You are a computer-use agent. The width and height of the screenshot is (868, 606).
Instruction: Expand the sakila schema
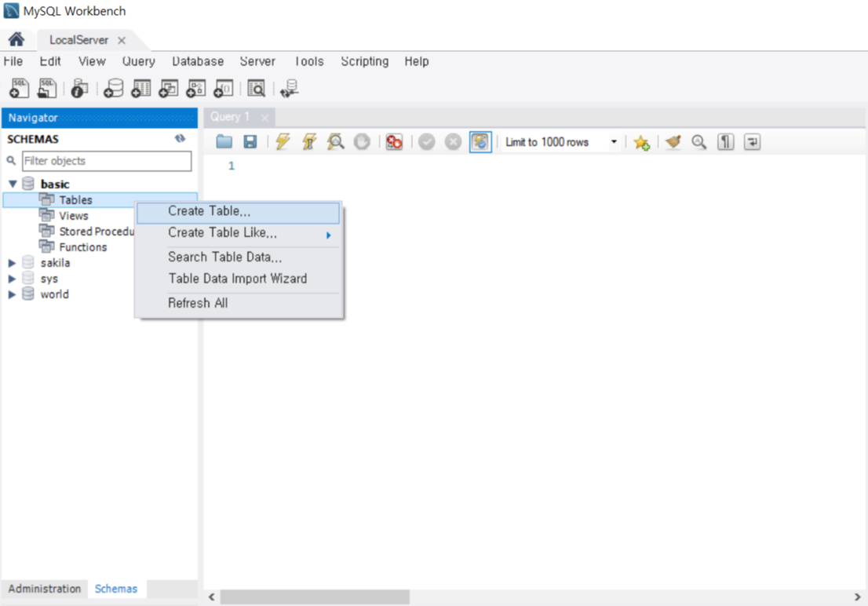coord(12,263)
